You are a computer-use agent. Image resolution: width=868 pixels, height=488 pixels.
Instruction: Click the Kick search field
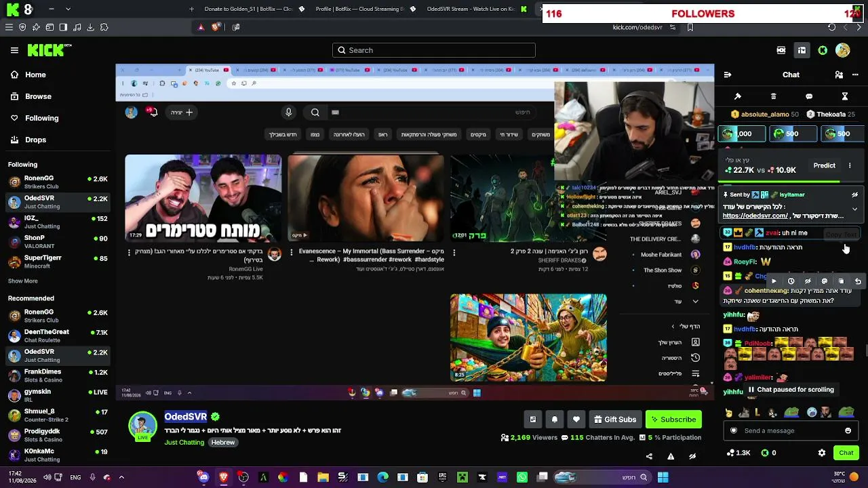434,50
